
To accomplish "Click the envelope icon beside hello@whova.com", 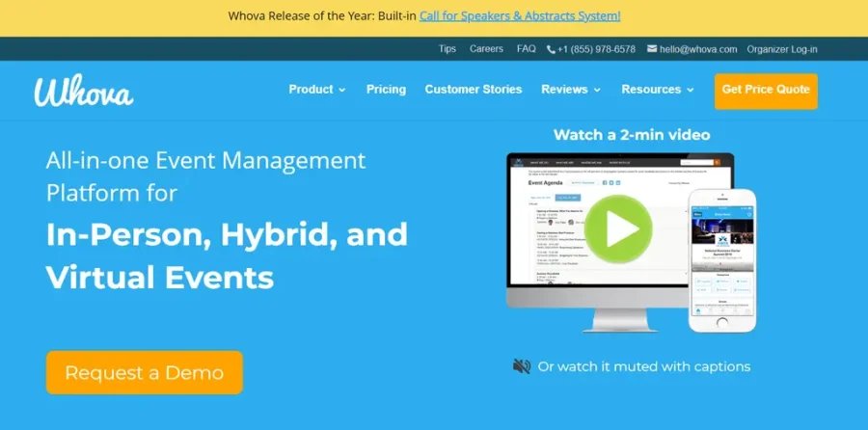I will 652,49.
